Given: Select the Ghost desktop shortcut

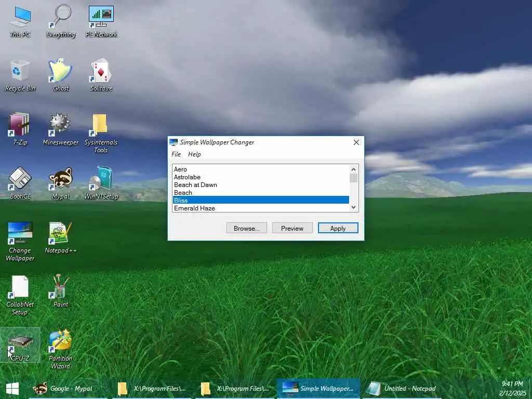Looking at the screenshot, I should pyautogui.click(x=61, y=75).
